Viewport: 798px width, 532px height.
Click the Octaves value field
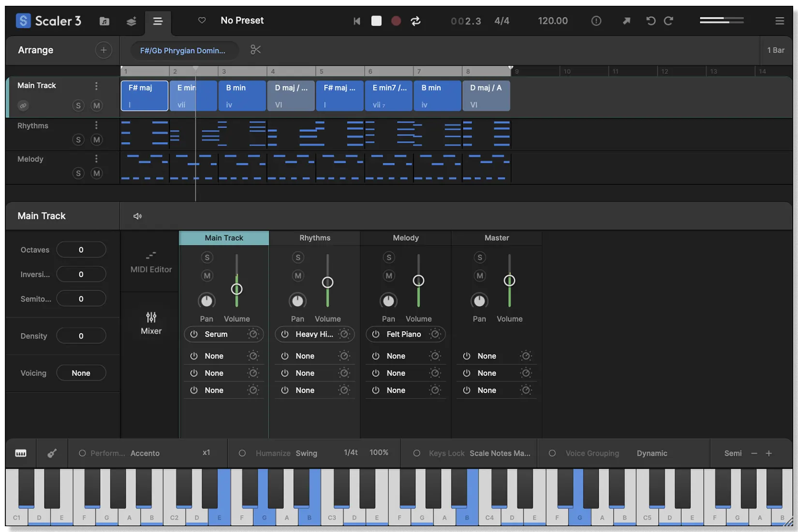81,250
